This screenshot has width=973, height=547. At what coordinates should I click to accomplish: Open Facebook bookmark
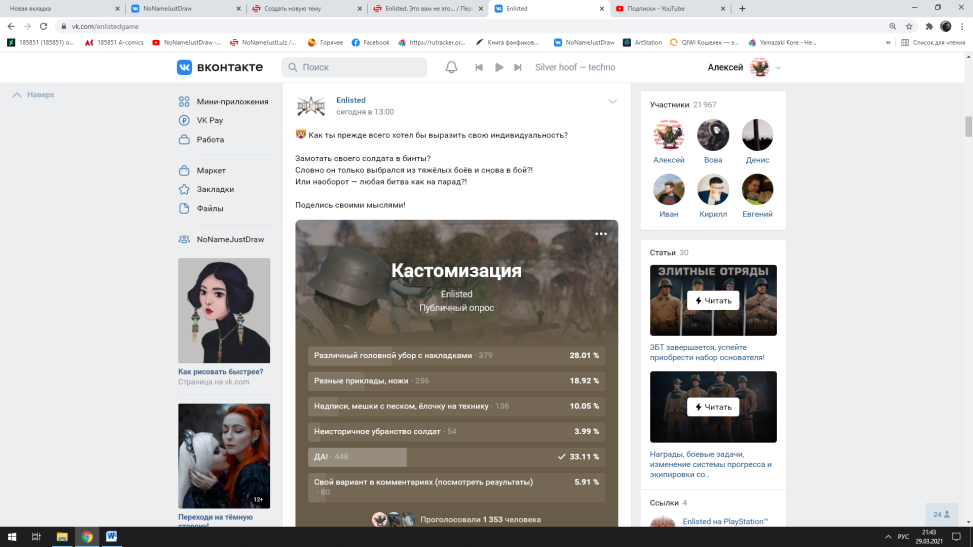(370, 42)
